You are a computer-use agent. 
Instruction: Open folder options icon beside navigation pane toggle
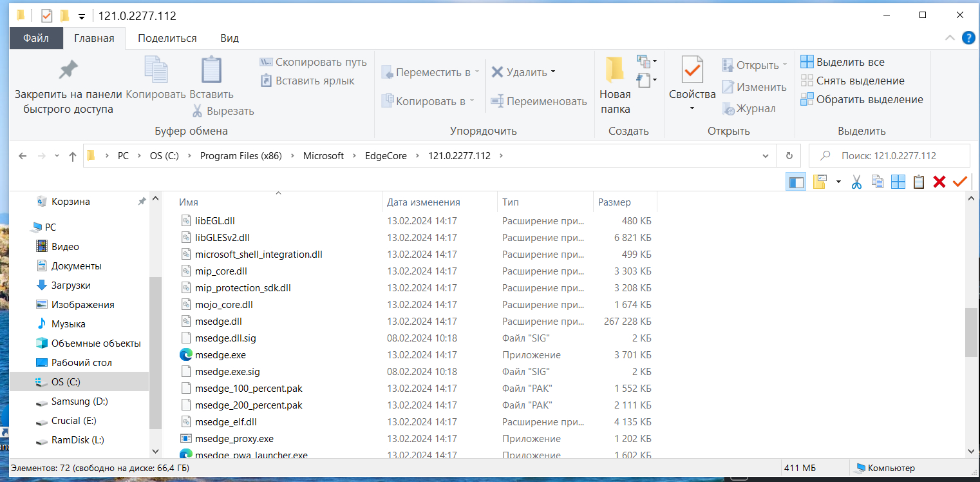[820, 182]
